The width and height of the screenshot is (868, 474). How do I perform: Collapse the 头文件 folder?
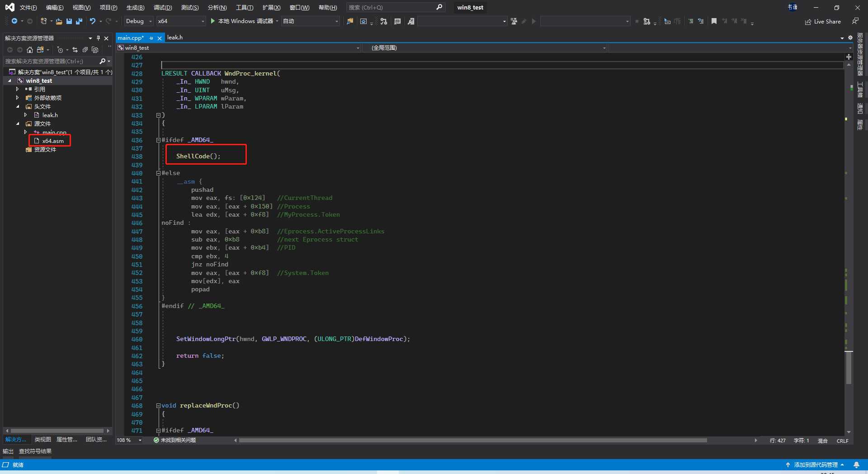pyautogui.click(x=18, y=106)
